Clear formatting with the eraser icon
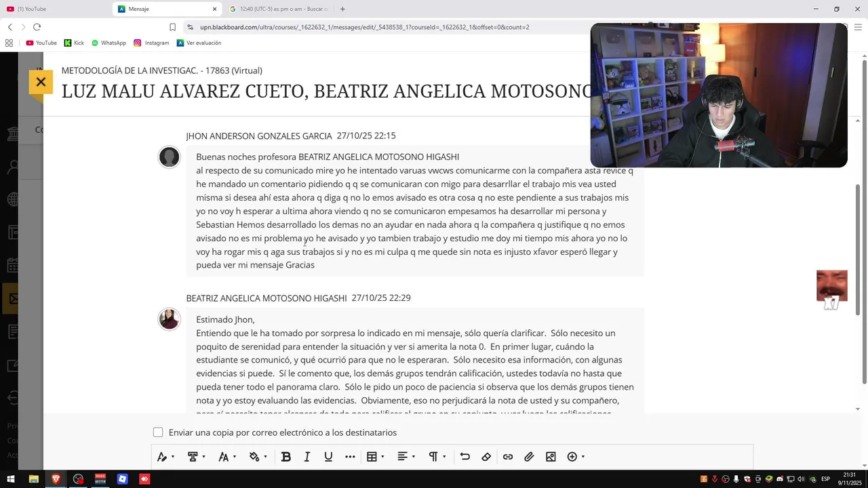The image size is (868, 488). click(486, 457)
